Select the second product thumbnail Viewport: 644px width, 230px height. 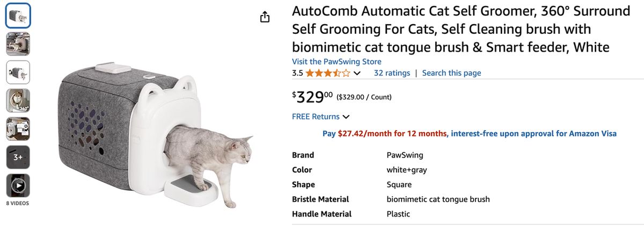point(18,44)
